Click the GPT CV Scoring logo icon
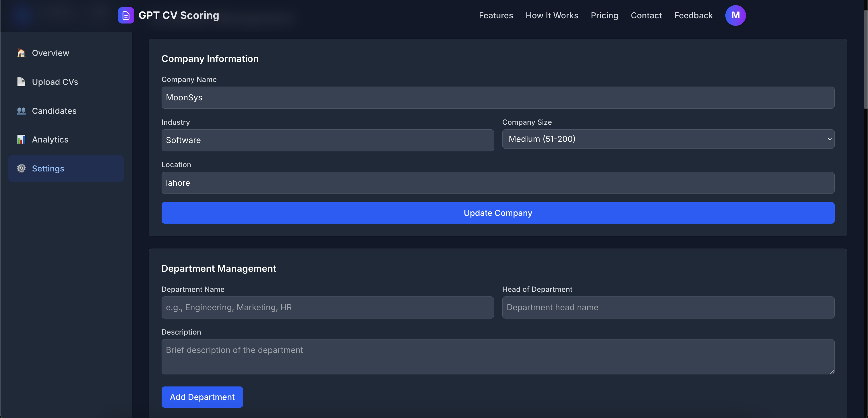The width and height of the screenshot is (868, 418). point(126,15)
